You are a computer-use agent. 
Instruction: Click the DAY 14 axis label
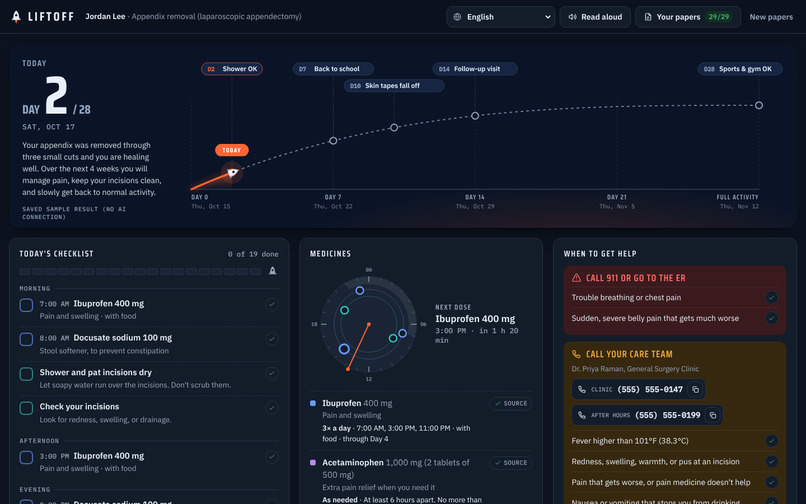pyautogui.click(x=474, y=197)
